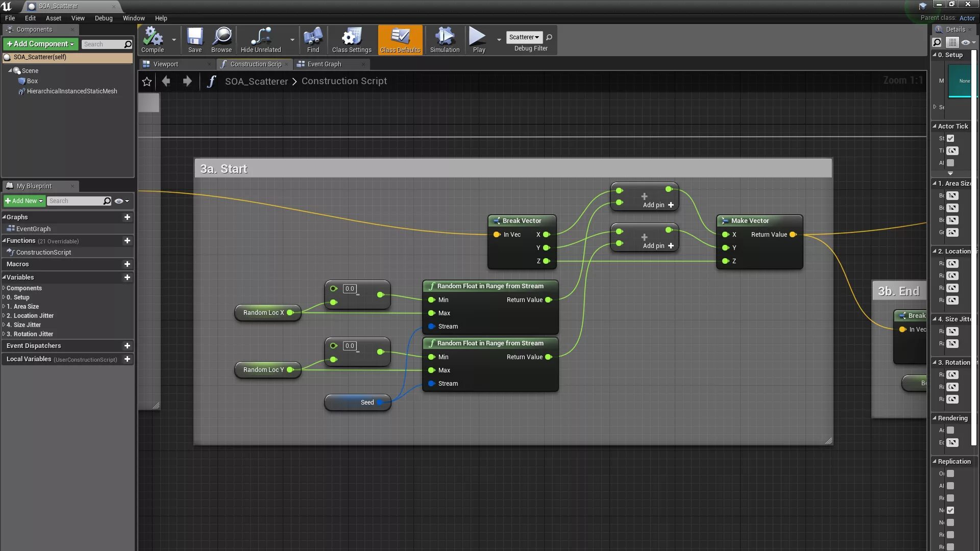This screenshot has height=551, width=980.
Task: Toggle My Blueprint eye visibility options
Action: [x=119, y=201]
